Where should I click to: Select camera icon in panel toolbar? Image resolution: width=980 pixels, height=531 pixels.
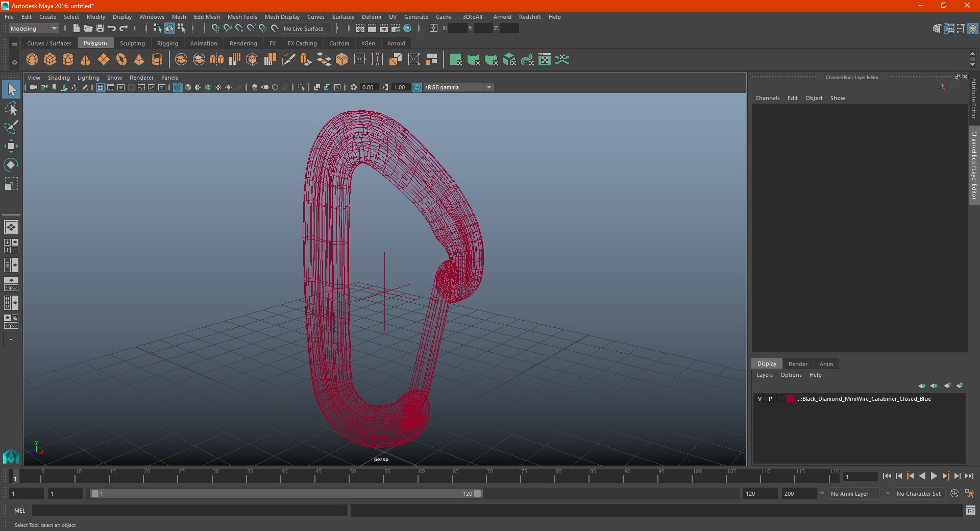pos(33,87)
